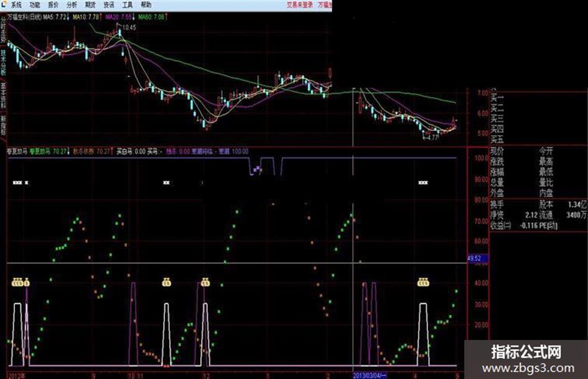Switch to the 新指标 side tab
The height and width of the screenshot is (379, 588).
coord(3,125)
